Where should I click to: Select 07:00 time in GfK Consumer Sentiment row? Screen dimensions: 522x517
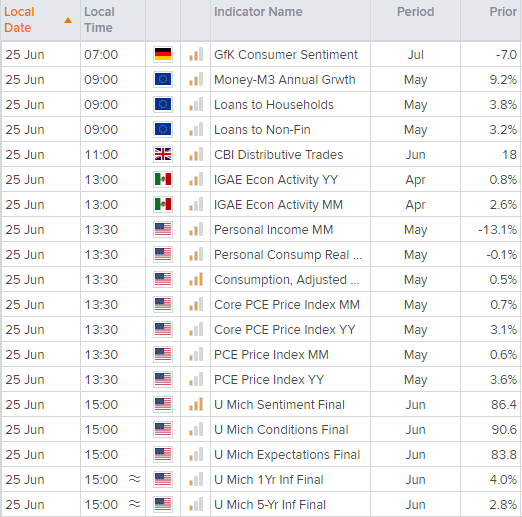[x=101, y=55]
